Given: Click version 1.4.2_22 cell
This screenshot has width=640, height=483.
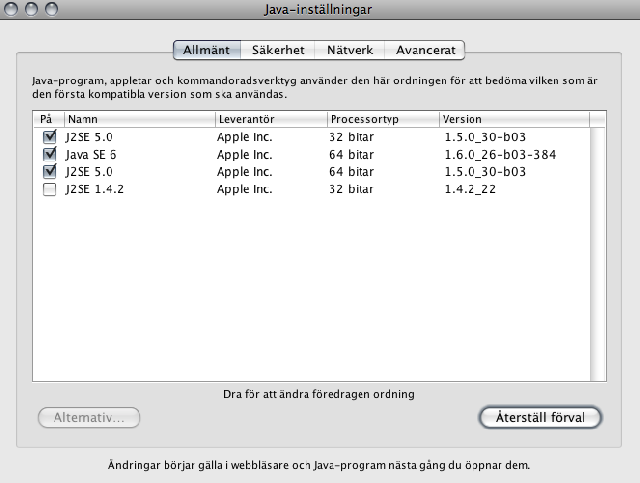Looking at the screenshot, I should (x=470, y=189).
